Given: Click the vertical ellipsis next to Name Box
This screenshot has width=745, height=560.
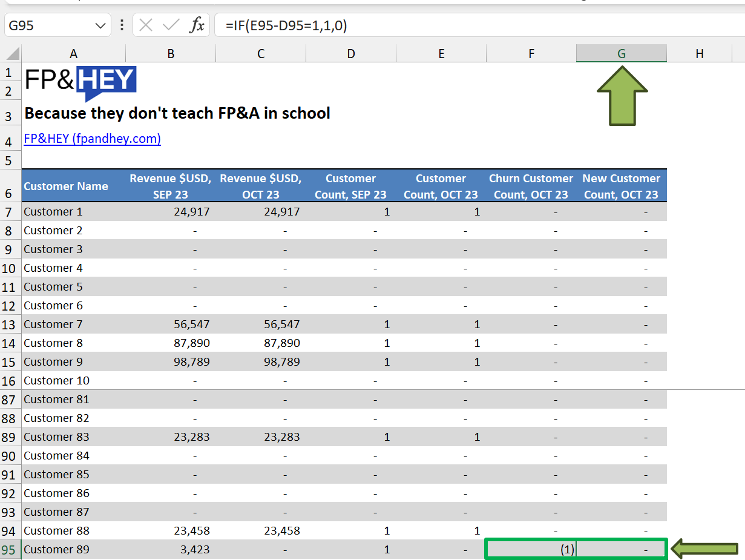Looking at the screenshot, I should coord(122,25).
